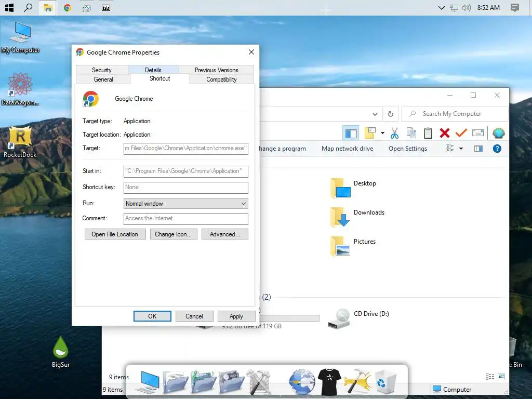Image resolution: width=532 pixels, height=399 pixels.
Task: Switch to large icons view in Explorer status bar
Action: [501, 376]
